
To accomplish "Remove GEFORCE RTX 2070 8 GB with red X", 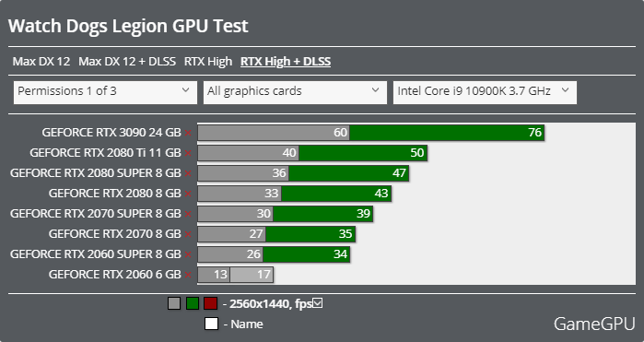I will tap(188, 234).
